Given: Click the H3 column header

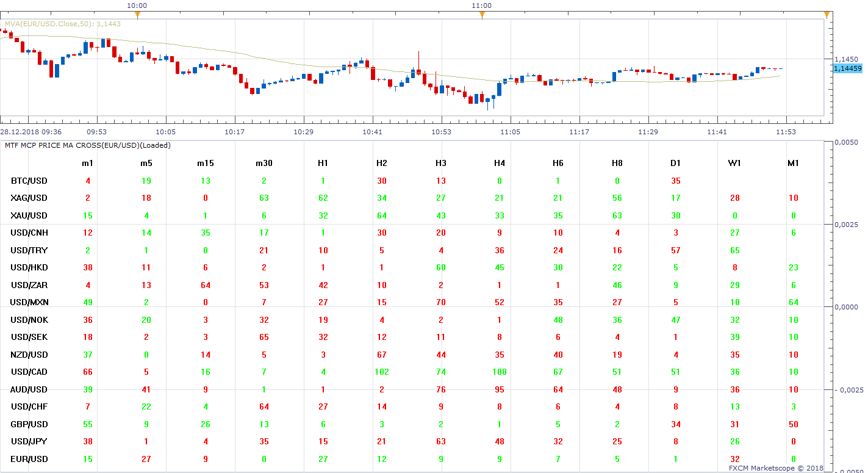Looking at the screenshot, I should tap(440, 163).
